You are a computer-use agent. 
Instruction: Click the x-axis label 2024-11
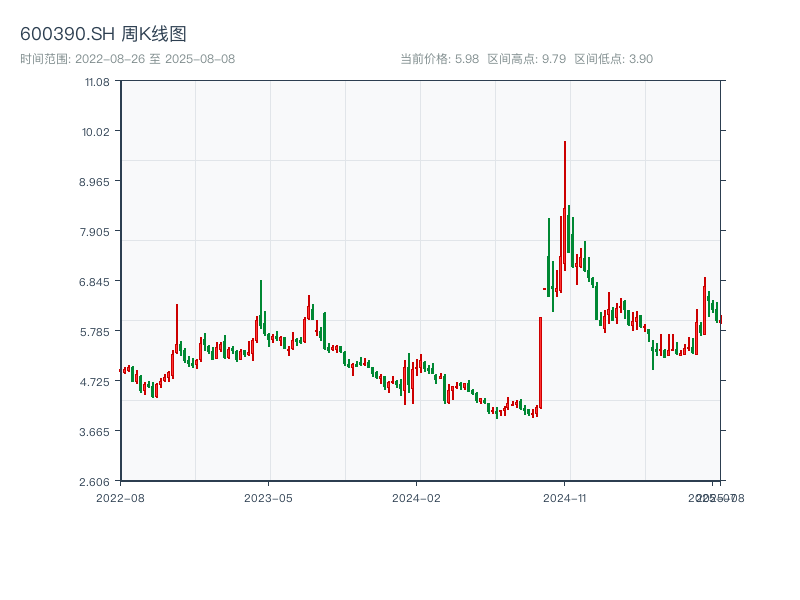tap(564, 498)
